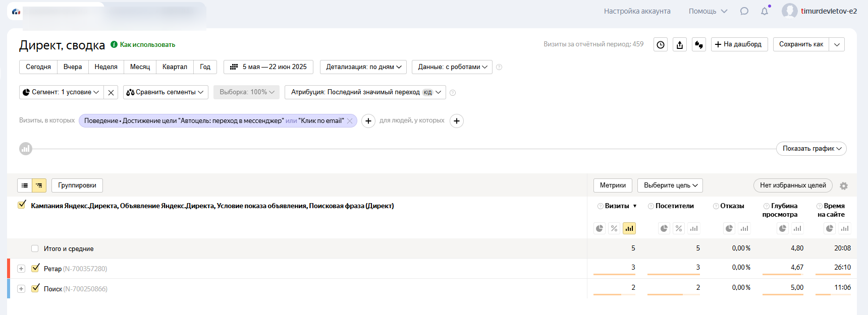The image size is (868, 315).
Task: Show Посетители as bar values
Action: coord(694,228)
